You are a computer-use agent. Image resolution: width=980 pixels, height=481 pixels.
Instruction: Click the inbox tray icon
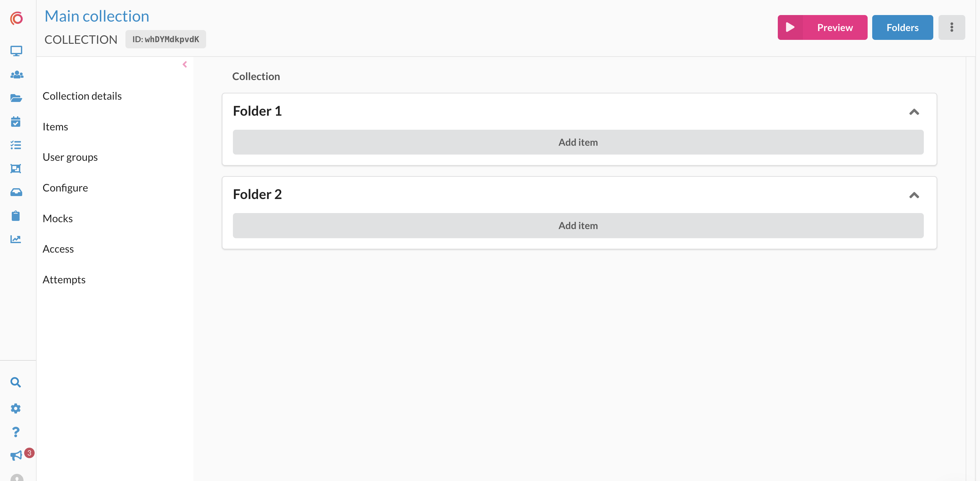pos(16,192)
